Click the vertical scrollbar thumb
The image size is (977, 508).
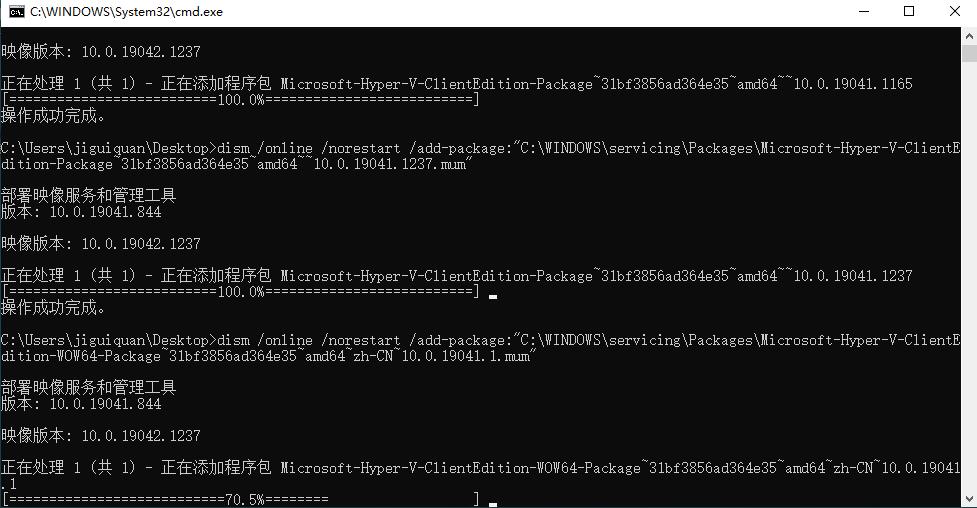[969, 53]
